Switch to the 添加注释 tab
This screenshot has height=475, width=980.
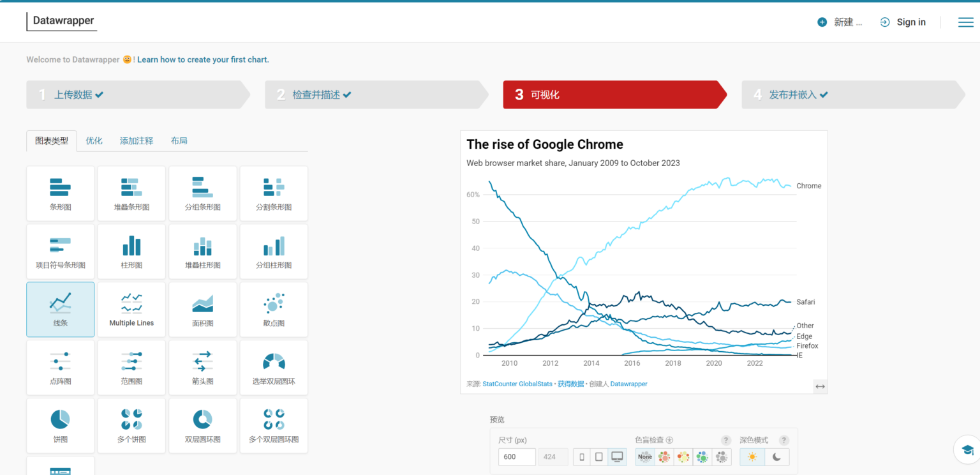coord(137,140)
